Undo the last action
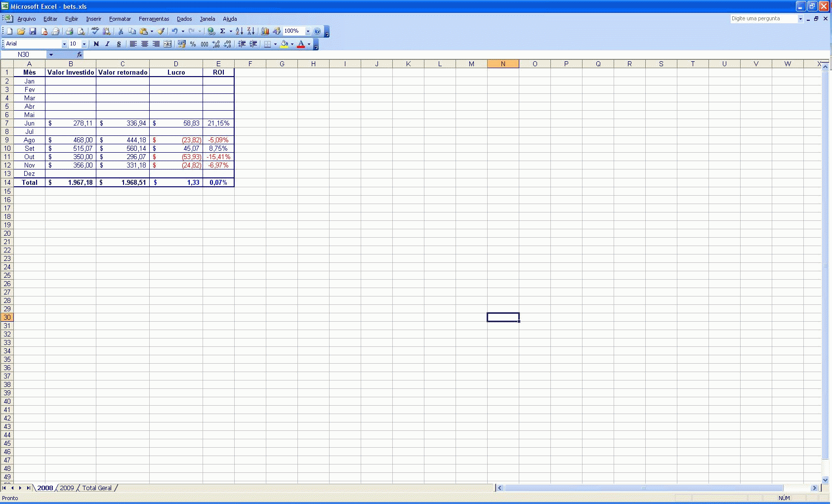Screen dimensions: 832x504 point(174,31)
